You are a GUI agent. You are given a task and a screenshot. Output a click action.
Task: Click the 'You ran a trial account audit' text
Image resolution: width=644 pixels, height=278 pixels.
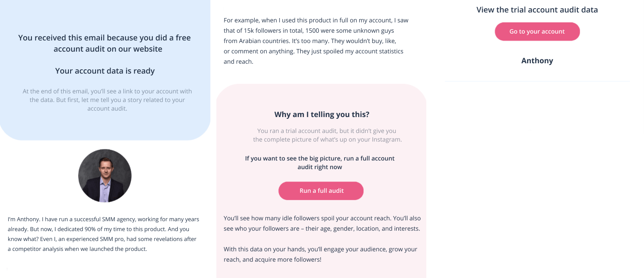[x=327, y=135]
